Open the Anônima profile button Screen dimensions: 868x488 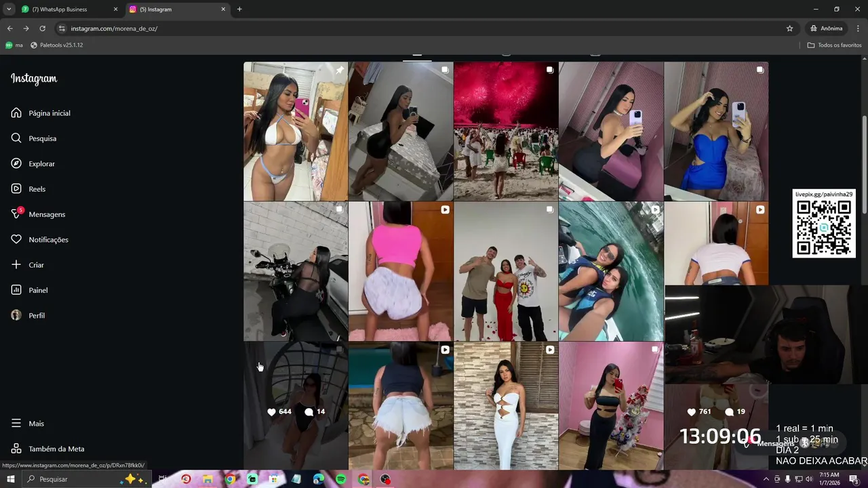pos(826,28)
